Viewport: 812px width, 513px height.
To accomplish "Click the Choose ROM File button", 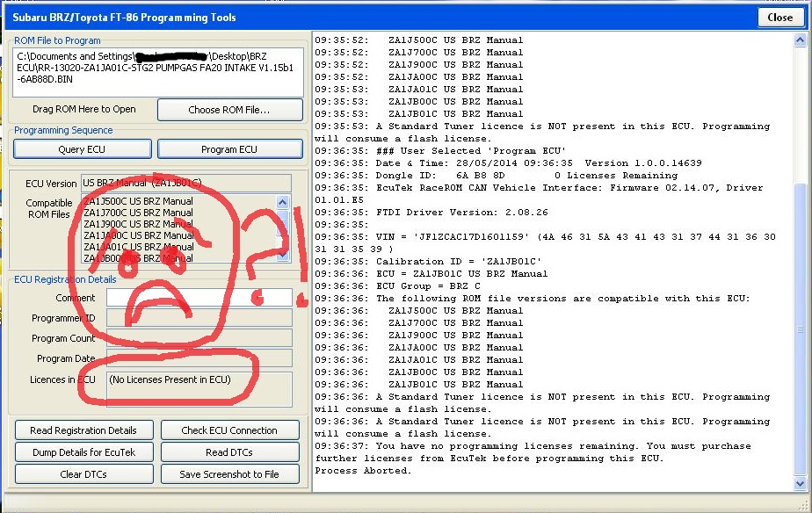I will coord(229,110).
